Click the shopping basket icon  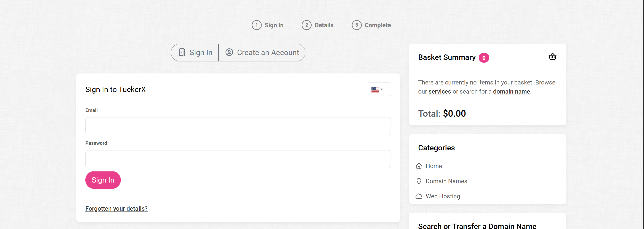click(552, 57)
